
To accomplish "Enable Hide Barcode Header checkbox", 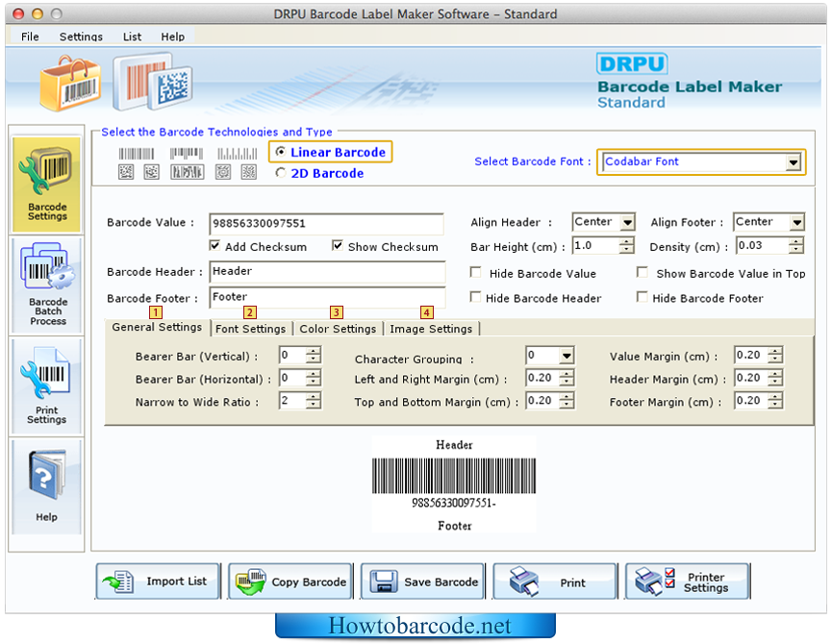I will pyautogui.click(x=475, y=297).
